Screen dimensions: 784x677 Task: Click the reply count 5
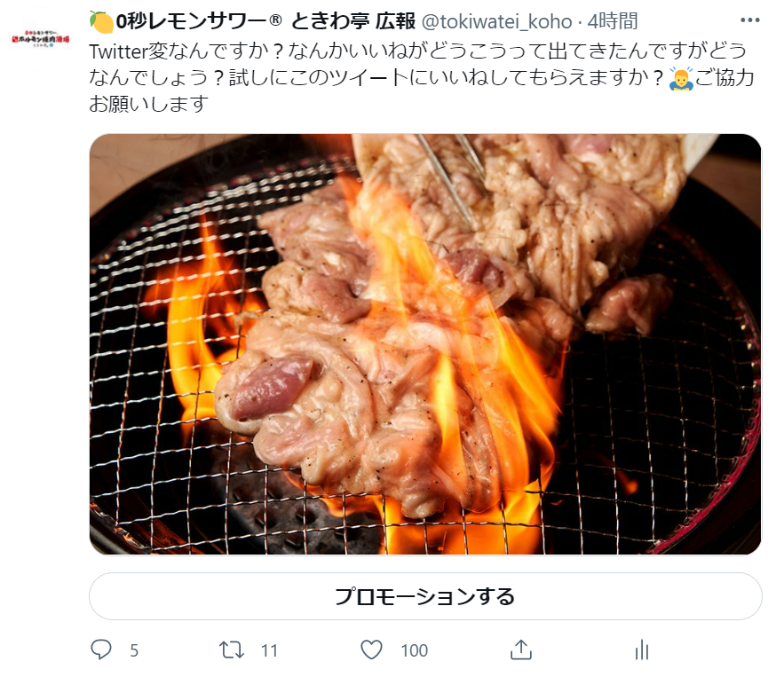point(134,650)
